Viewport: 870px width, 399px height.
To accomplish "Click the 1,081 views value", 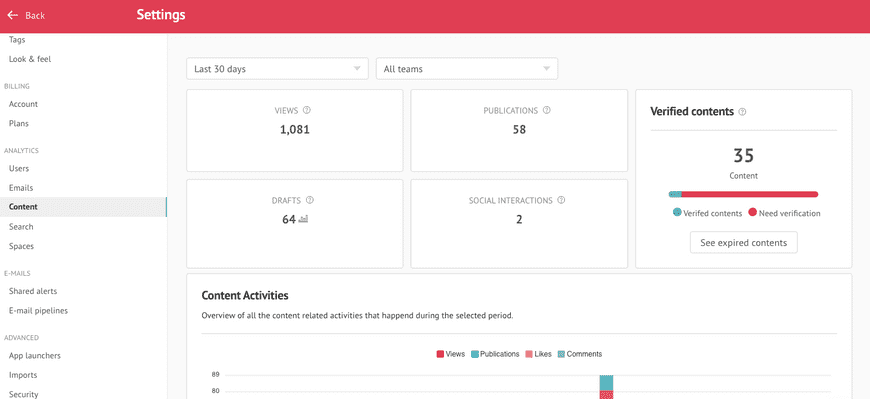I will point(295,130).
